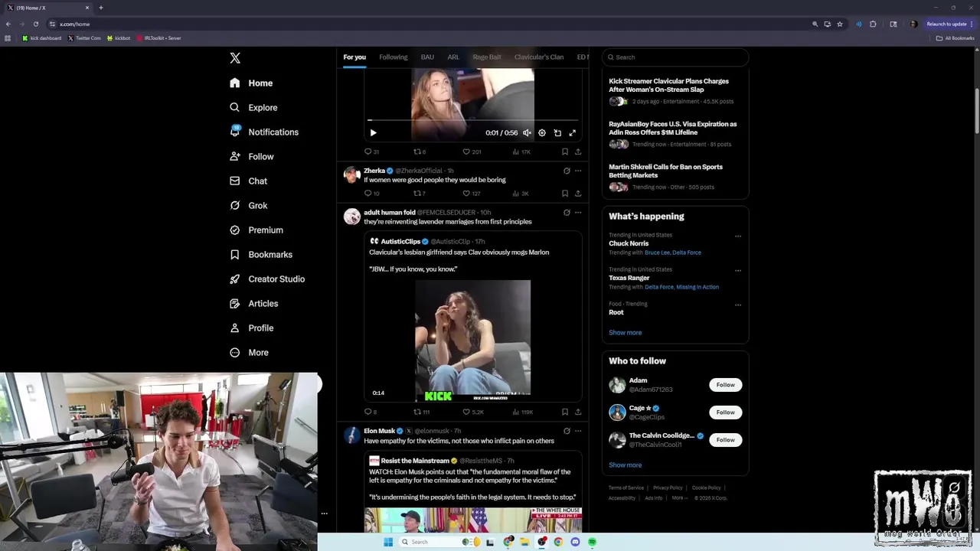Open Chat in the sidebar
The image size is (980, 551).
[248, 181]
